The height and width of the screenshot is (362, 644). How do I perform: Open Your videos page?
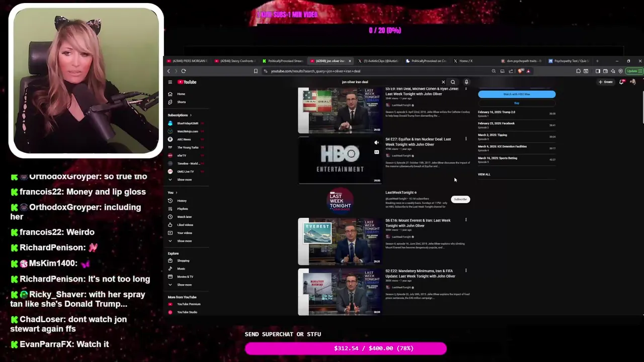[x=185, y=233]
